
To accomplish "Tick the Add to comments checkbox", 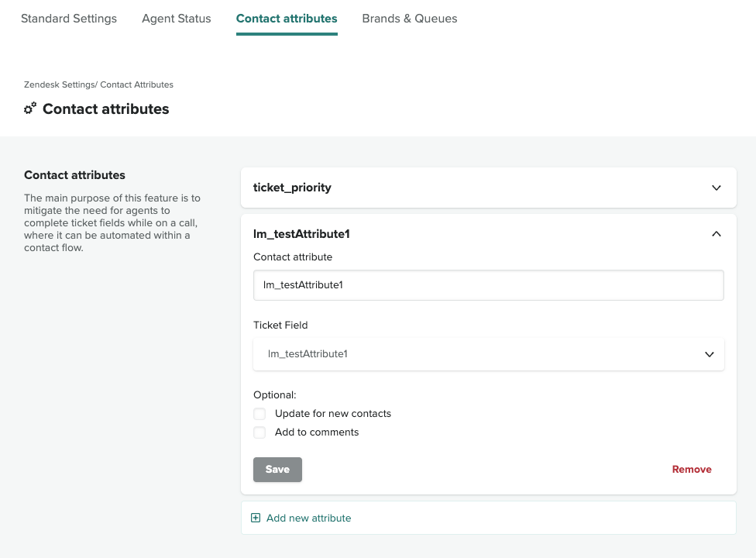I will [259, 432].
